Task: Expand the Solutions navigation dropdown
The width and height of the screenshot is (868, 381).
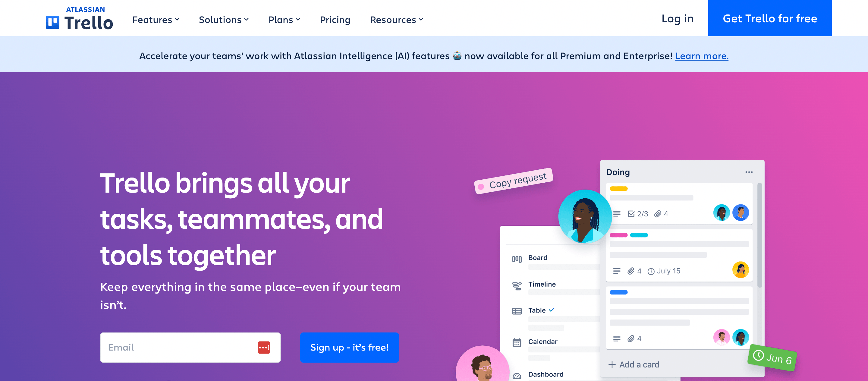Action: (224, 19)
